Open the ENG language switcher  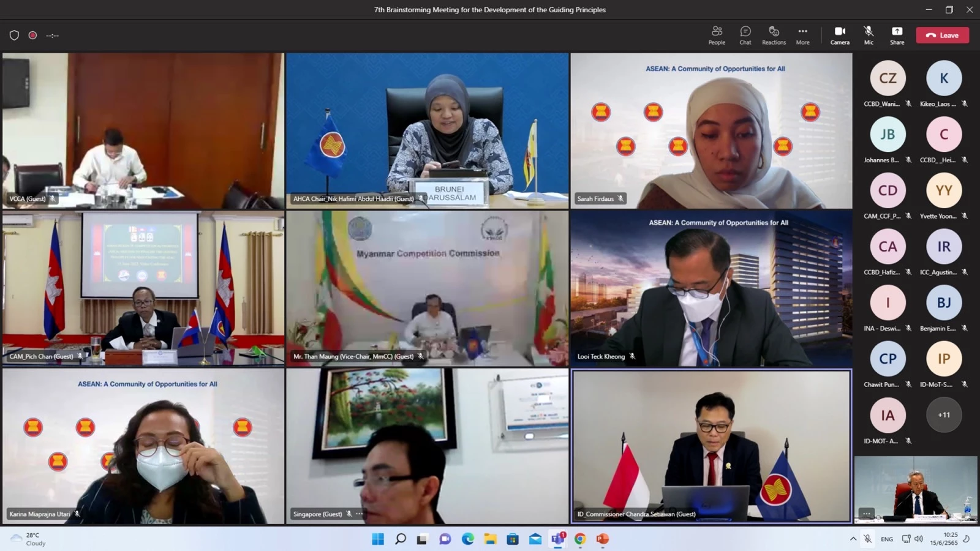[x=886, y=539]
